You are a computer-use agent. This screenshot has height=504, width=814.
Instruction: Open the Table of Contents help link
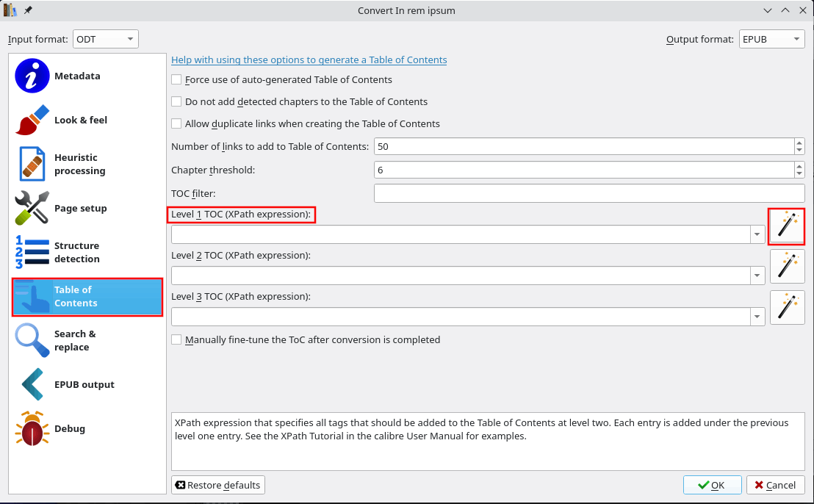[309, 60]
